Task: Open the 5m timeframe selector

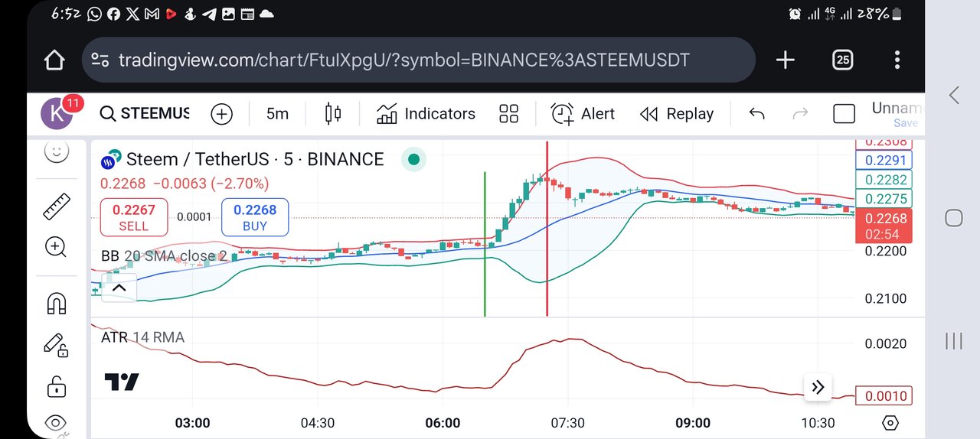Action: [x=277, y=114]
